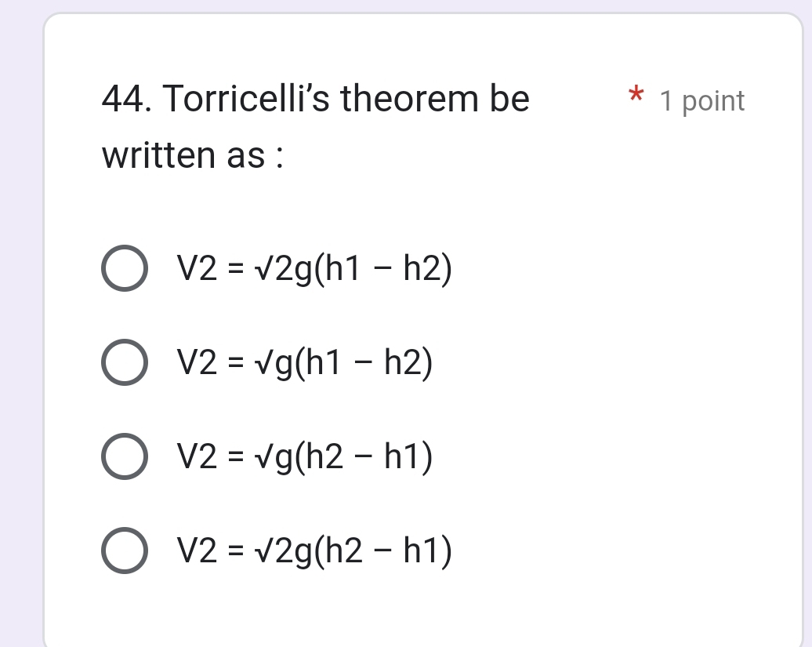Click the empty card area below the last option
Image resolution: width=812 pixels, height=647 pixels.
[x=423, y=608]
